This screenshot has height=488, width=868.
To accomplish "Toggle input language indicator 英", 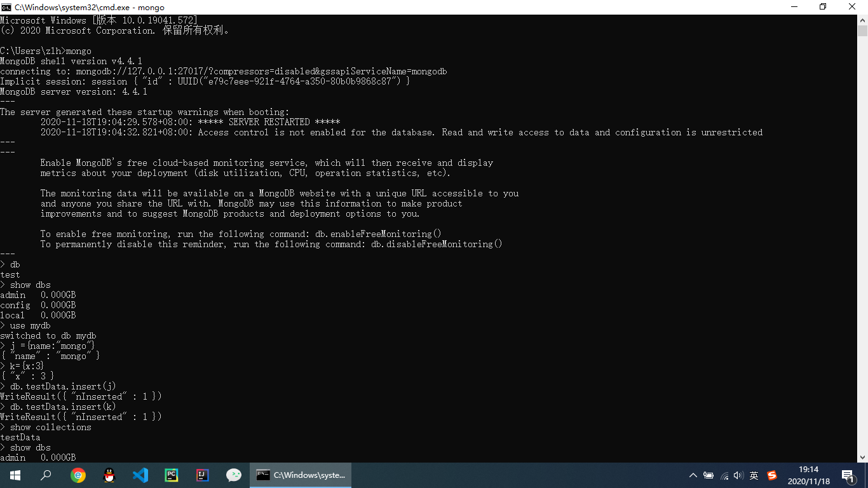I will [x=754, y=475].
